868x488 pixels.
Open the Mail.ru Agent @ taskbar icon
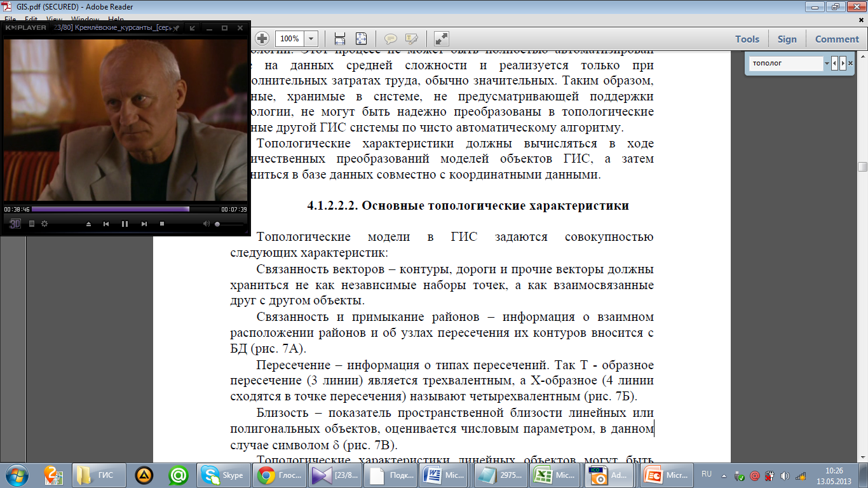click(179, 475)
